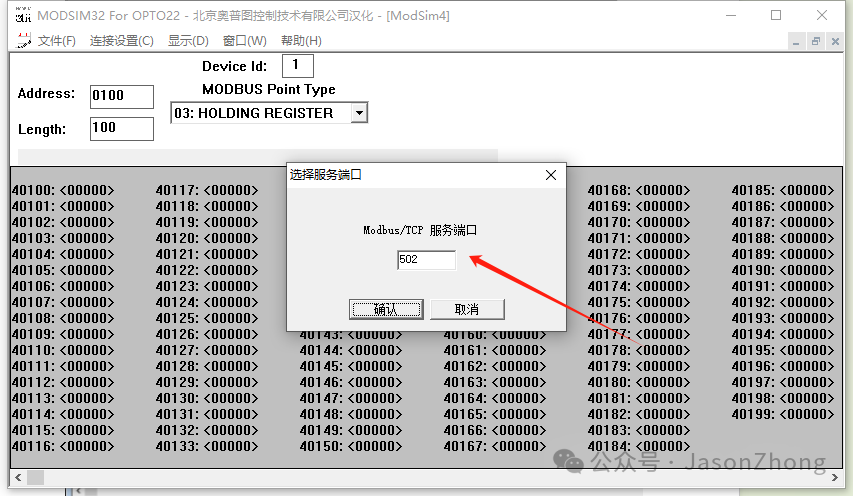The height and width of the screenshot is (496, 853).
Task: Select the 03: HOLDING REGISTER combo box
Action: coord(269,113)
